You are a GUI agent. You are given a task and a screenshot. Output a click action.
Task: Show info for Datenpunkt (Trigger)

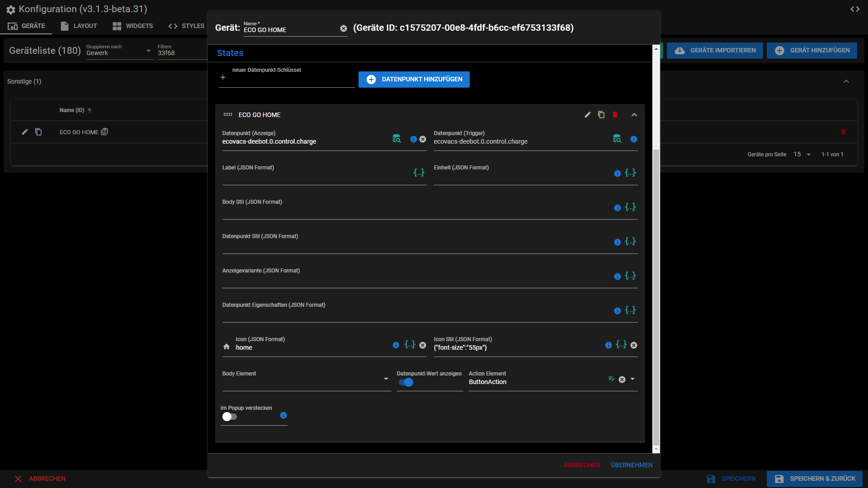(633, 139)
